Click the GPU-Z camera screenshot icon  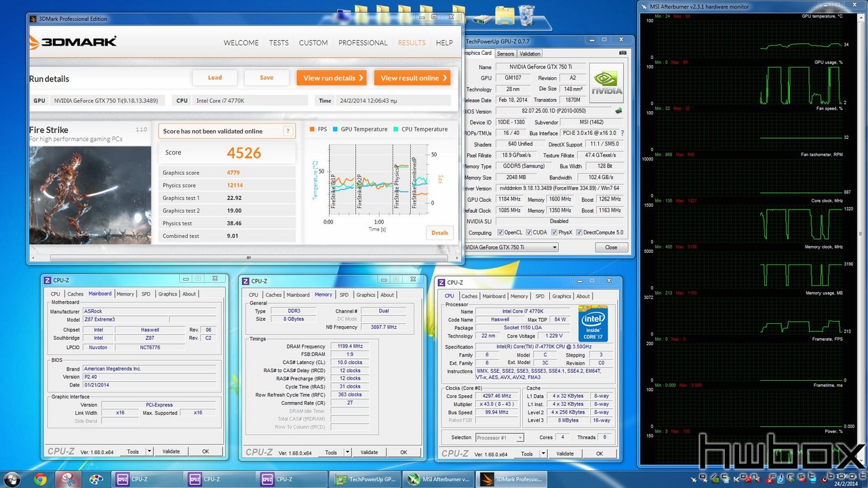[623, 53]
